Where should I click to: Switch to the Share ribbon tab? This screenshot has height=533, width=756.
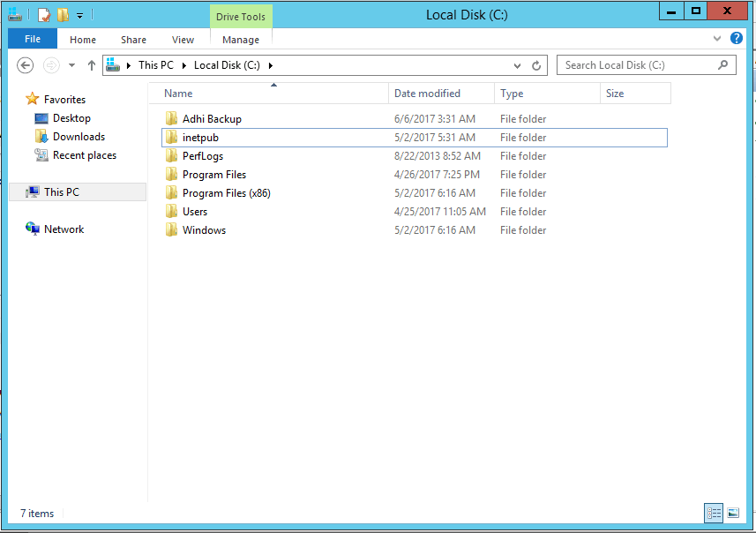tap(133, 40)
